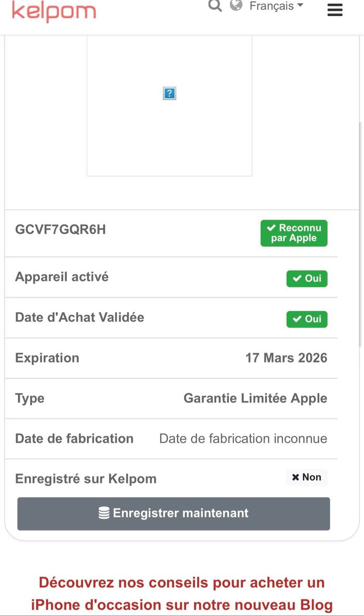Expand the Français language dropdown
Screen dimensions: 364x616
click(276, 6)
